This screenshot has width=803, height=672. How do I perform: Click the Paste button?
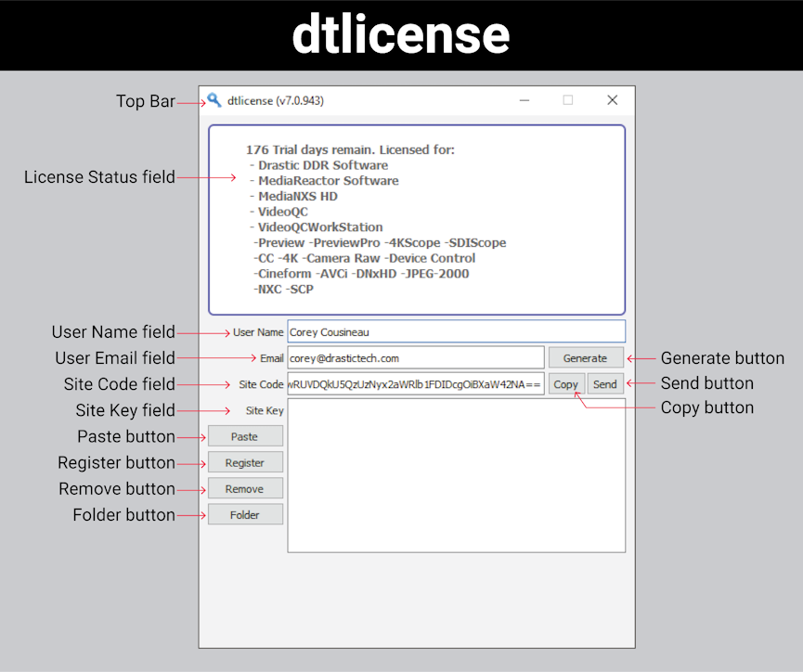[245, 436]
